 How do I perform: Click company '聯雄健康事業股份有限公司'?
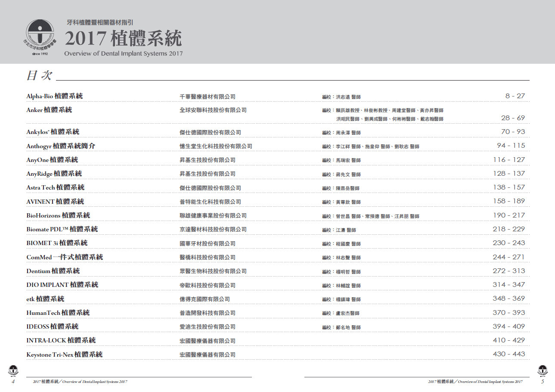click(213, 216)
